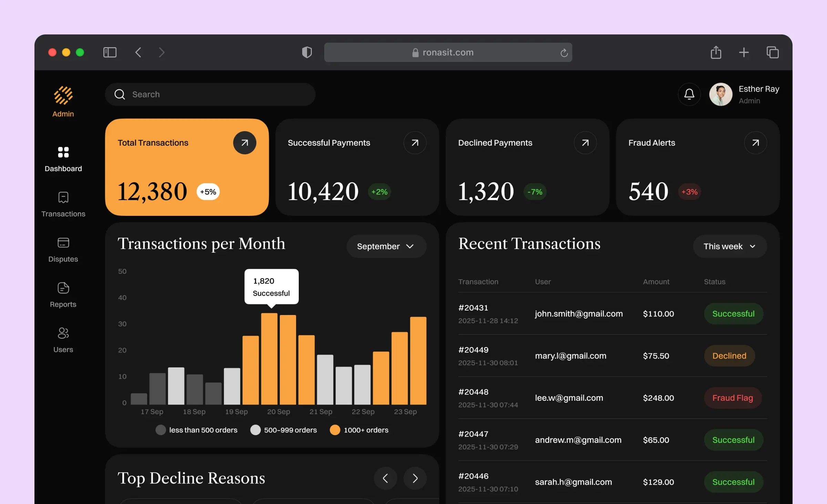Click the 12,380 total transactions value
Image resolution: width=827 pixels, height=504 pixels.
coord(152,191)
